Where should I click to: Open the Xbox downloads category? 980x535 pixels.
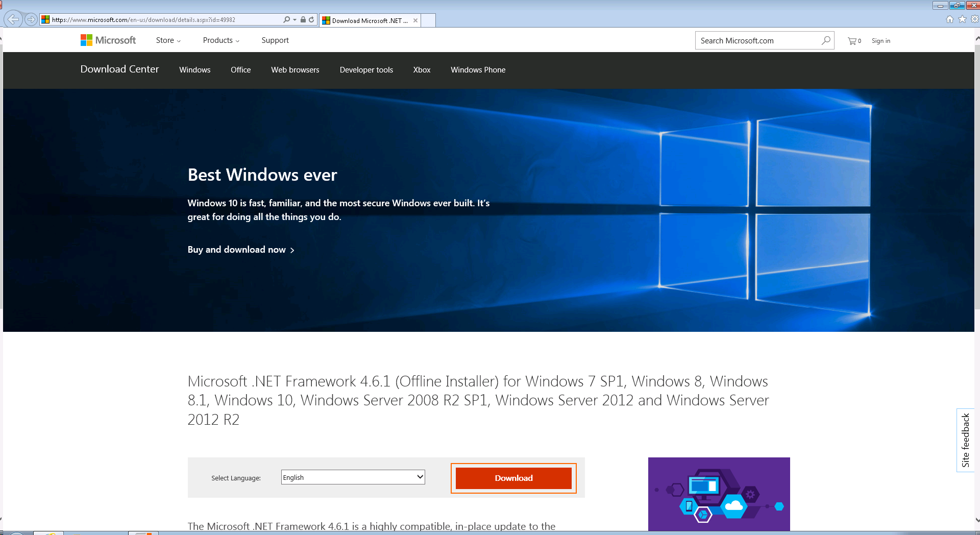pos(422,70)
